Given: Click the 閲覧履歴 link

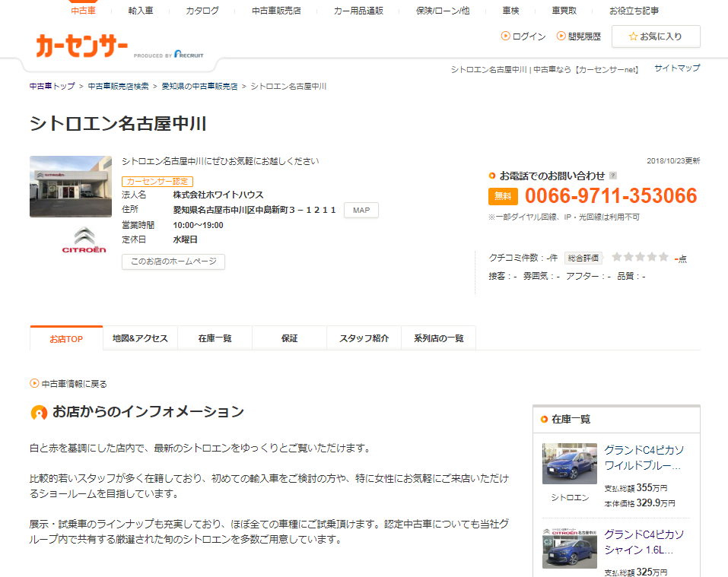Looking at the screenshot, I should coord(584,36).
